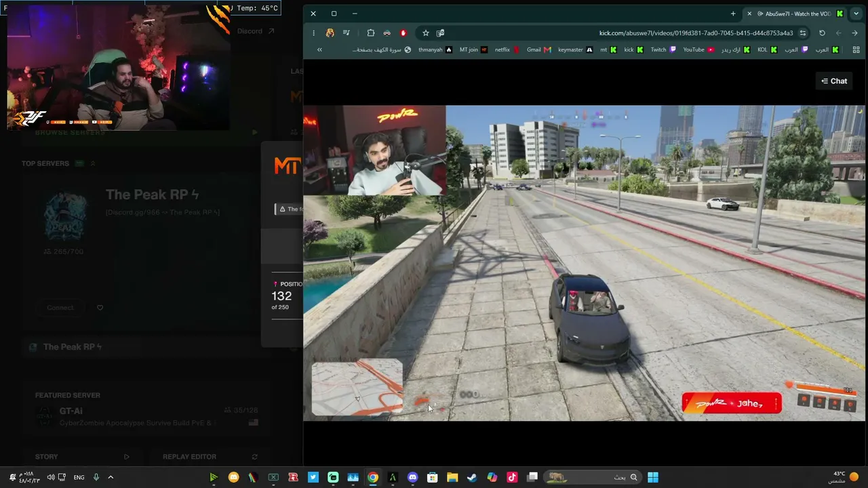Viewport: 868px width, 488px height.
Task: Open the YouTube bookmark
Action: point(698,49)
